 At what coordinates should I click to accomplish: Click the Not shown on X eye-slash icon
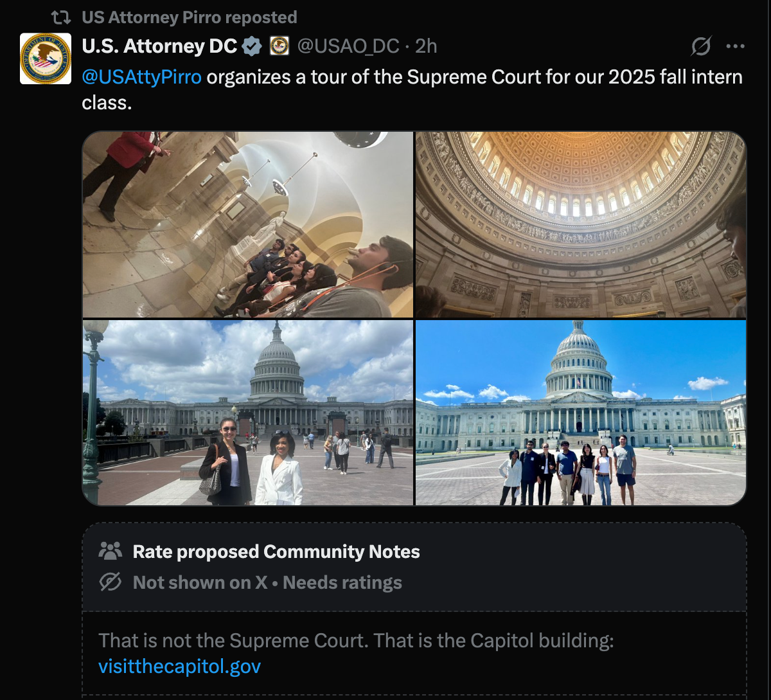click(111, 582)
